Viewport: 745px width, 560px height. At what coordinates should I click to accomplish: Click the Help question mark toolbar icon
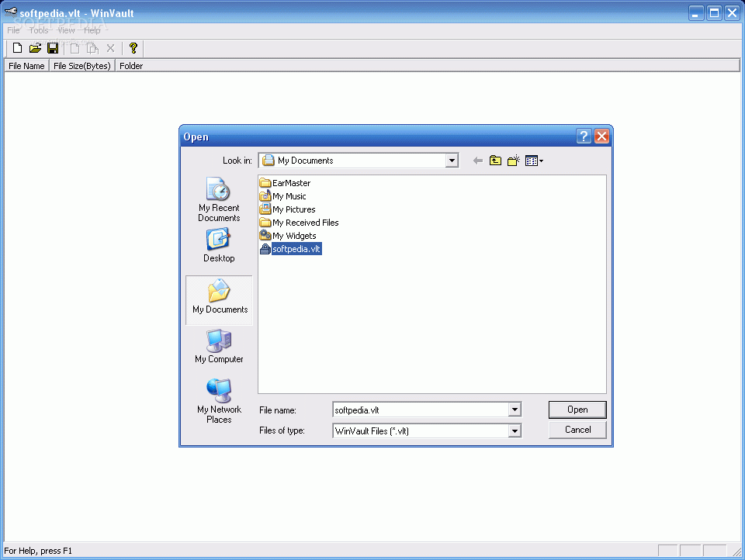133,48
